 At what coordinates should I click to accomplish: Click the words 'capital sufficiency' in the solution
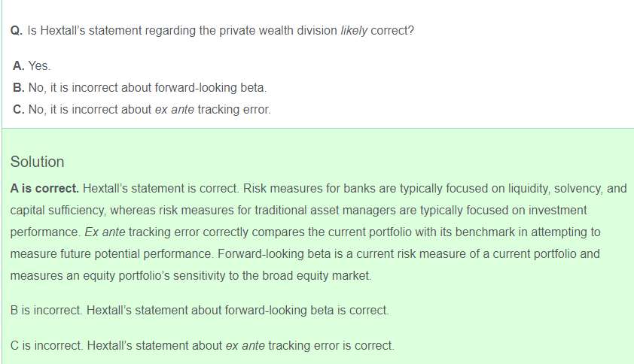(57, 210)
